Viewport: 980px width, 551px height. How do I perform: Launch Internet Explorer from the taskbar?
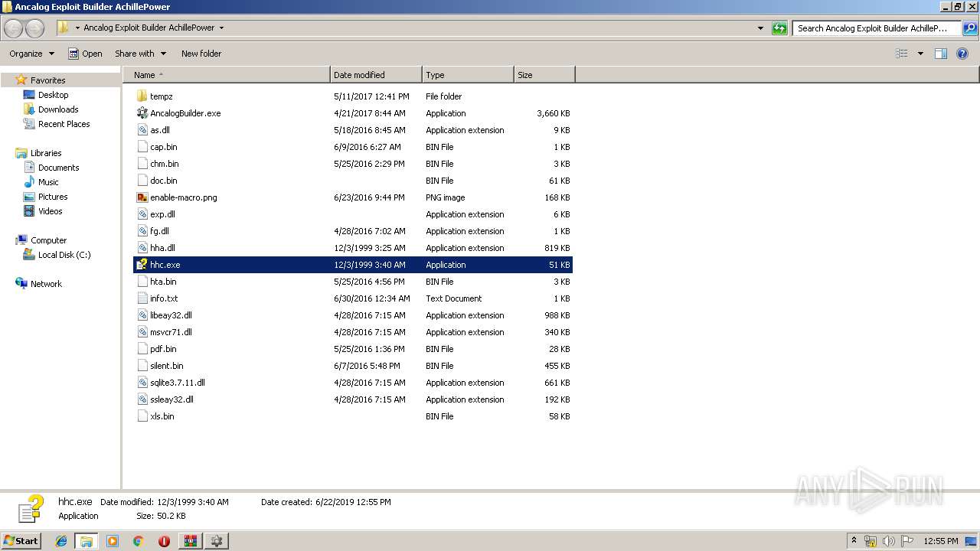coord(61,541)
